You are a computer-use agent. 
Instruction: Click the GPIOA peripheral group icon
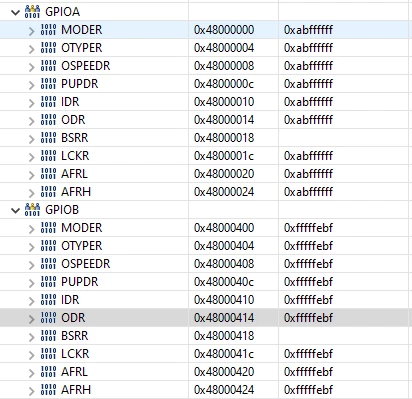(x=32, y=12)
